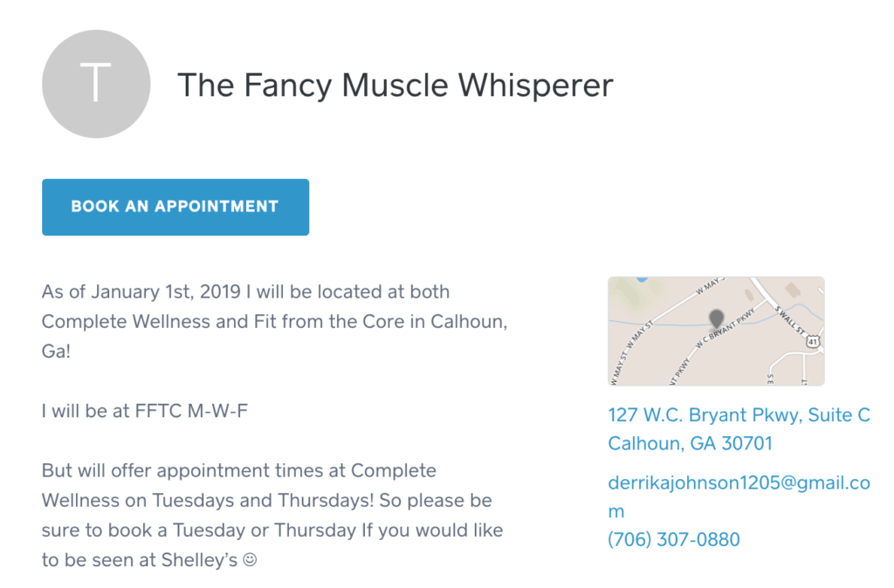Click the "I will be at FFTC M-W-F" line
The image size is (894, 588).
(145, 411)
